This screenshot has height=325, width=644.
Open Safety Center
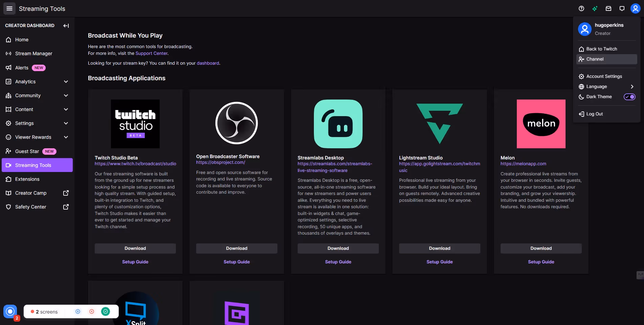click(37, 207)
